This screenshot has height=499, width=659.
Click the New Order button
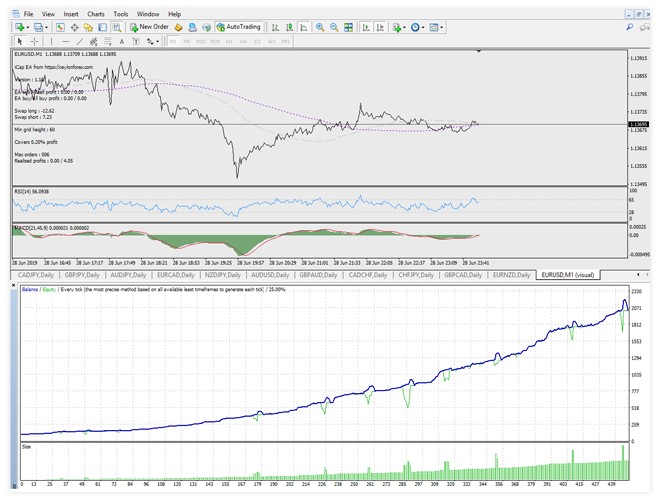[149, 27]
